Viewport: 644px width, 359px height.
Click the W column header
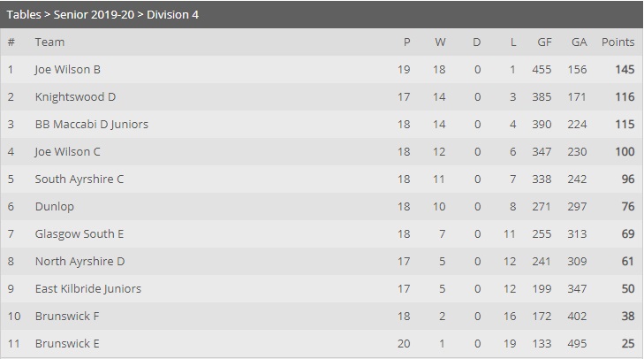click(x=440, y=42)
